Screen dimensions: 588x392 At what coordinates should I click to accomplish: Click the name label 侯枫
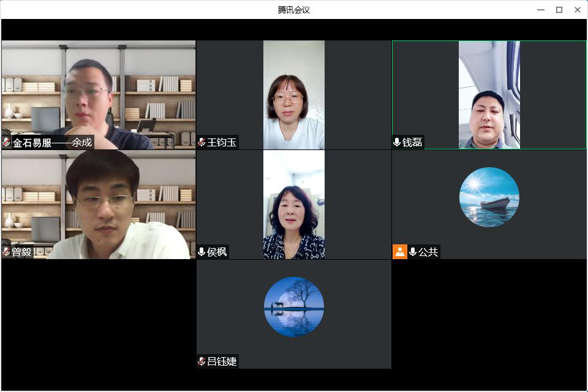pyautogui.click(x=217, y=252)
